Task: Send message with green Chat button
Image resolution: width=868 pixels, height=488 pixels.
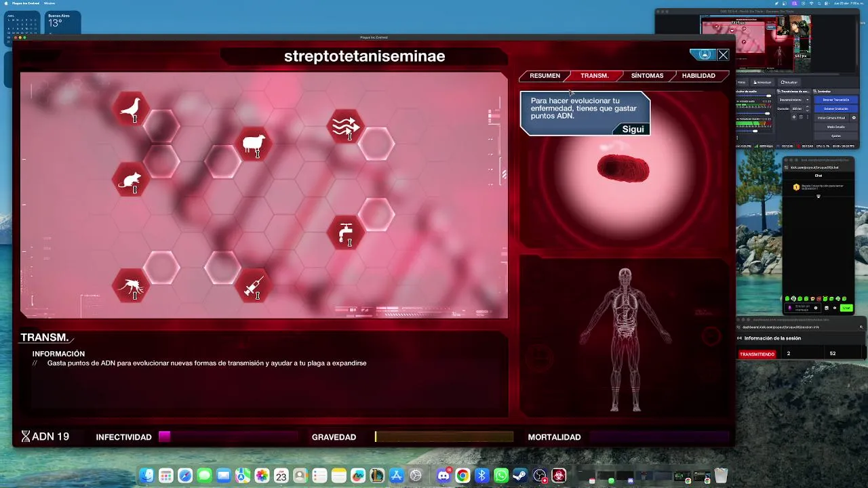Action: tap(846, 308)
